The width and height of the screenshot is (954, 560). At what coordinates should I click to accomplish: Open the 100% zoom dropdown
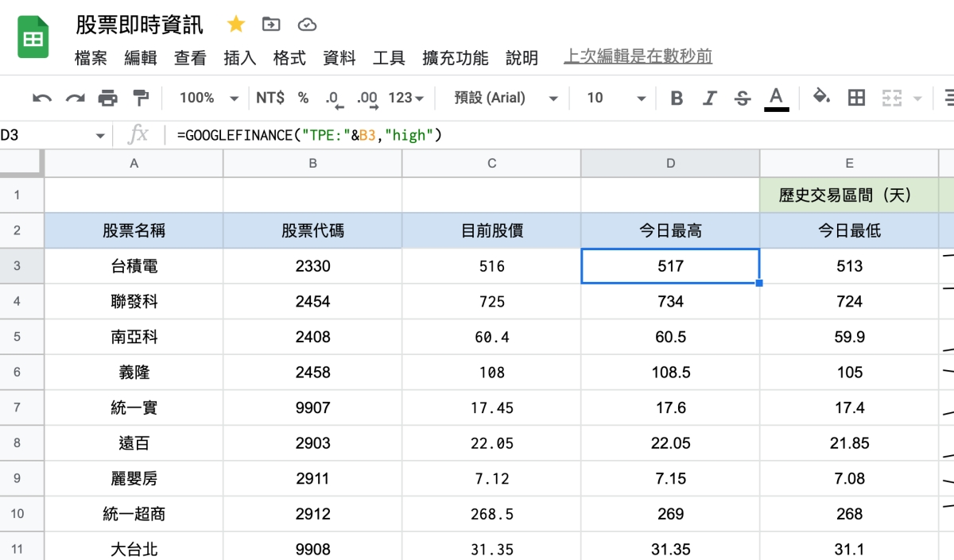(208, 98)
